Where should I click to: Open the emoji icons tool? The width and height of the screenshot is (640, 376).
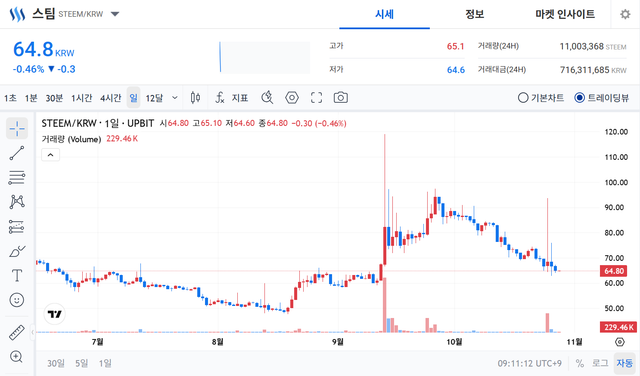pyautogui.click(x=17, y=300)
